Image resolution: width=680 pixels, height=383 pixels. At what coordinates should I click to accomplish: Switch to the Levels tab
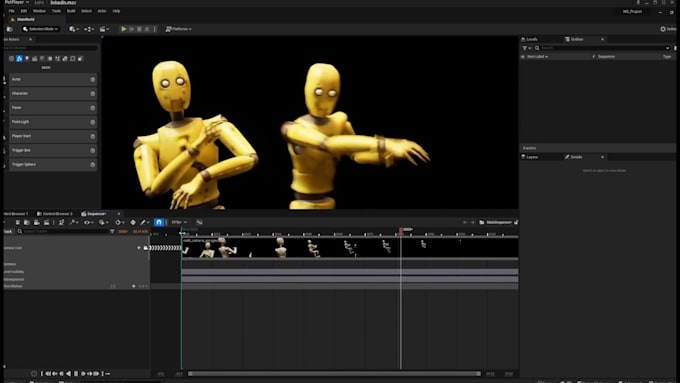click(530, 39)
